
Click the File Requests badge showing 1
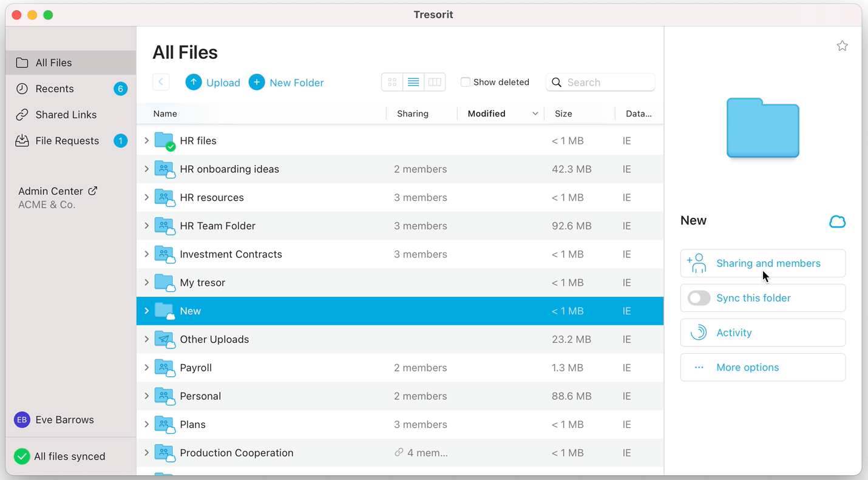pyautogui.click(x=120, y=141)
